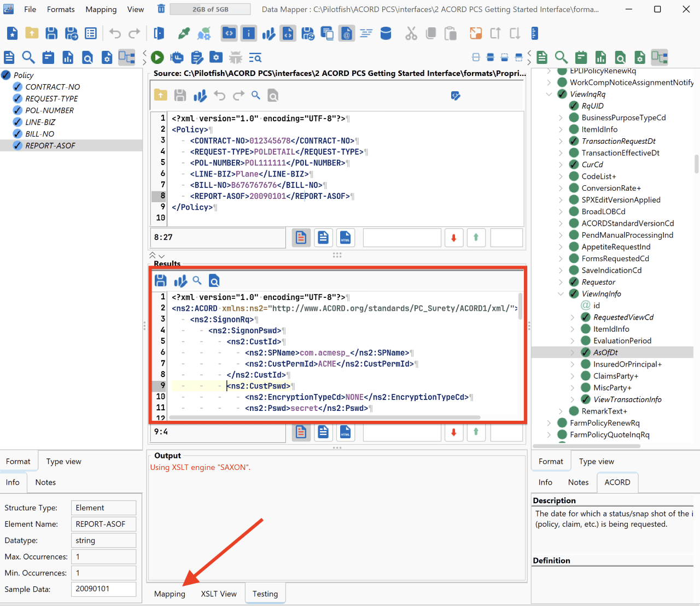Open the File menu
The image size is (700, 606).
[30, 9]
